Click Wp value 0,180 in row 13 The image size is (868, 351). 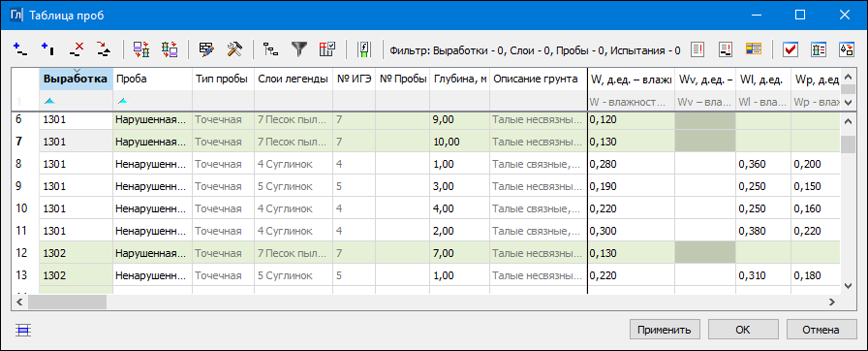point(816,275)
